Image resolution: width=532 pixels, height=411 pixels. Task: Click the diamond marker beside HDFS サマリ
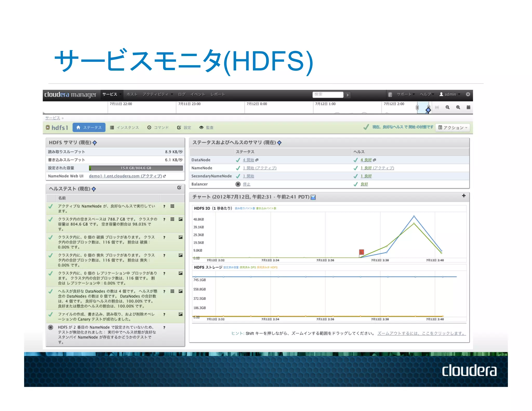[x=95, y=143]
